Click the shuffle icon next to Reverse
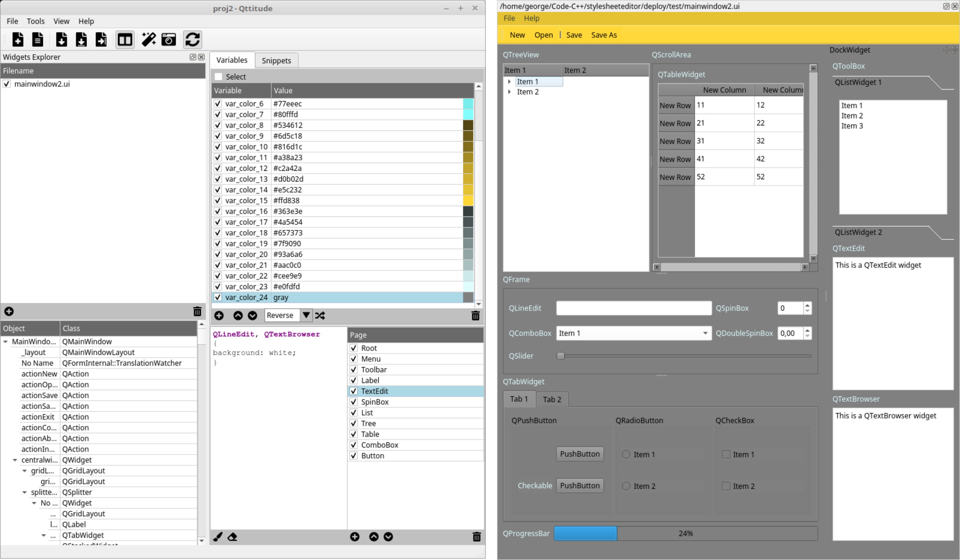This screenshot has height=560, width=960. click(320, 316)
